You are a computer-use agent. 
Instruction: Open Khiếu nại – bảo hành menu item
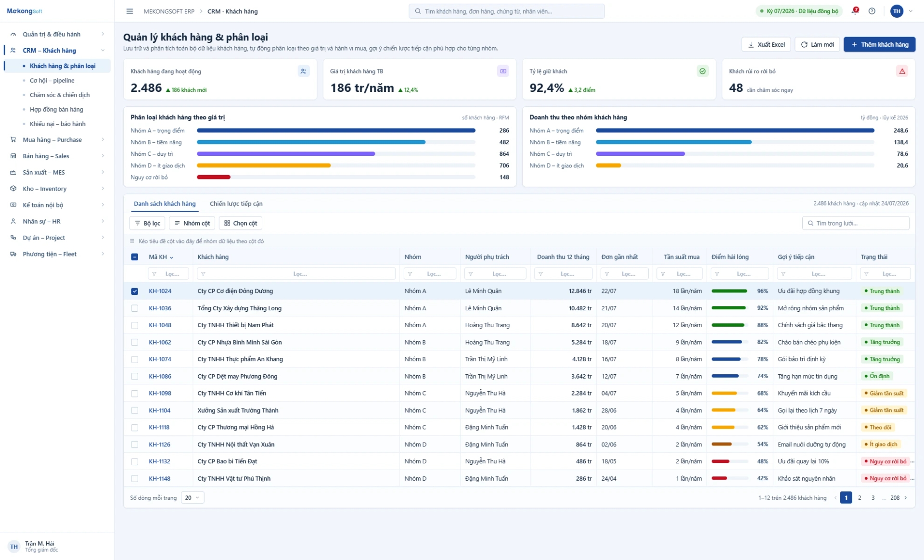(x=58, y=124)
